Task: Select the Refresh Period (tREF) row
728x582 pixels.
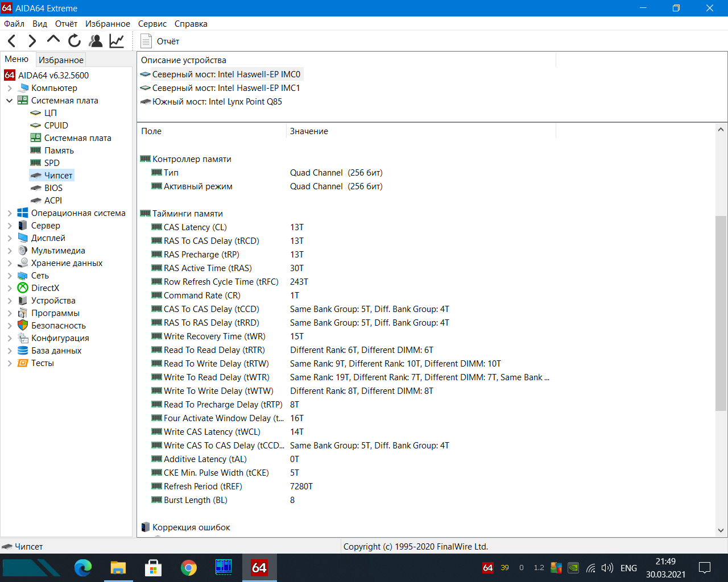Action: [347, 487]
